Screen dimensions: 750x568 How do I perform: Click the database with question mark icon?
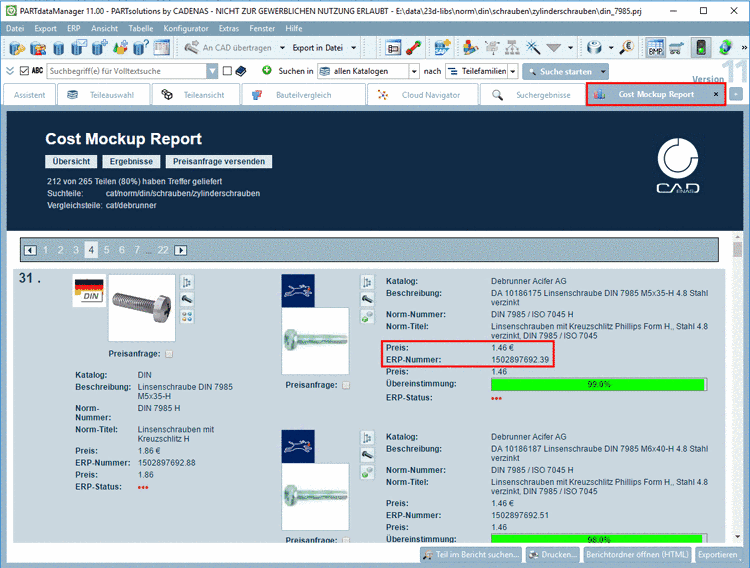click(x=141, y=48)
